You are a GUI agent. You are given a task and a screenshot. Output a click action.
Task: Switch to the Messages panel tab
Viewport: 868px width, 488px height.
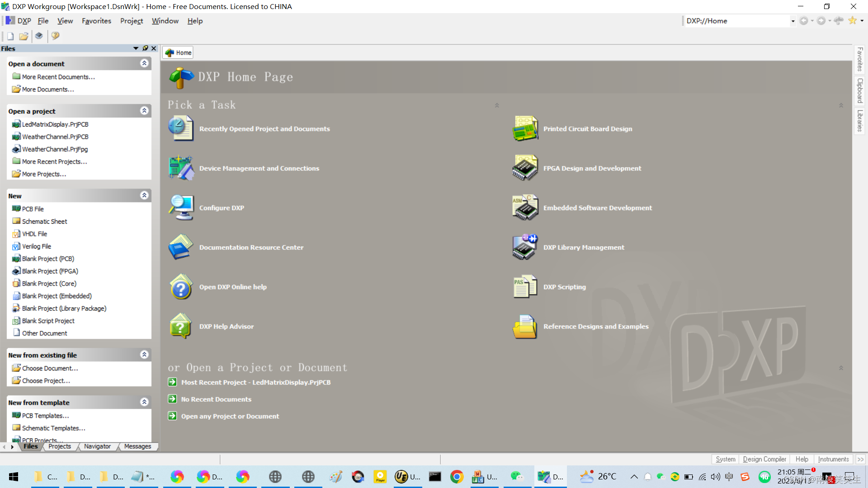137,446
